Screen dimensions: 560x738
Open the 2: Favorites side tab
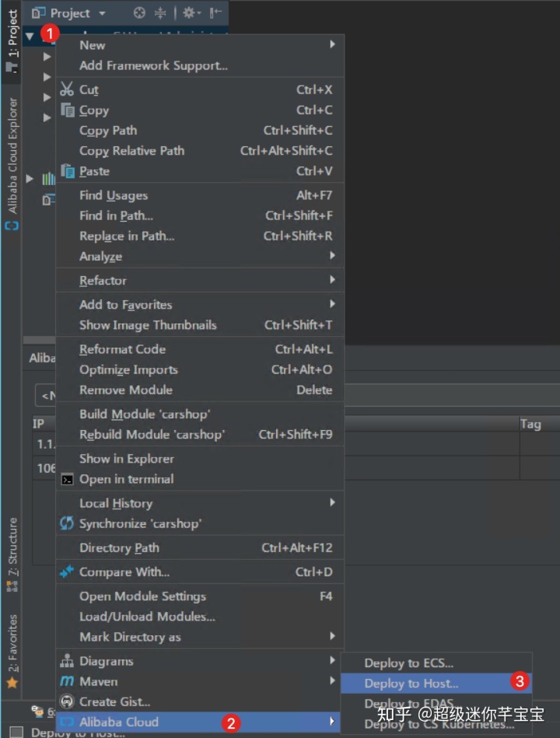pyautogui.click(x=12, y=652)
